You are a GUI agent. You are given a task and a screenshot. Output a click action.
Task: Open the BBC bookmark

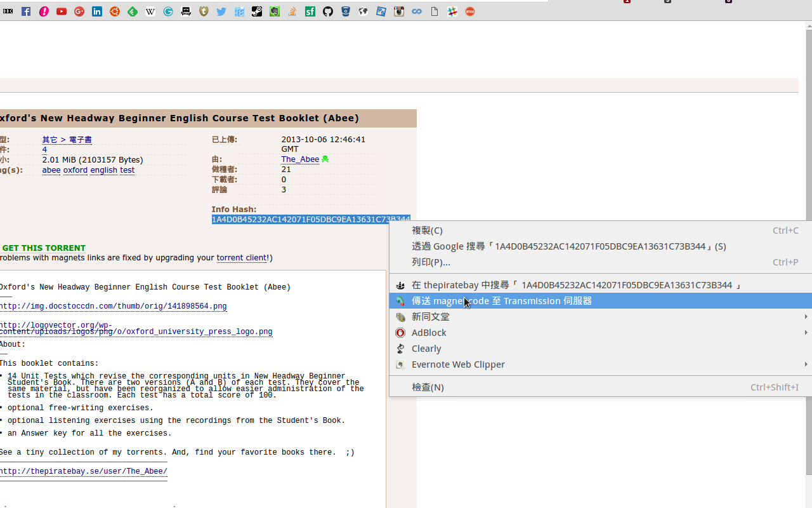[x=8, y=11]
